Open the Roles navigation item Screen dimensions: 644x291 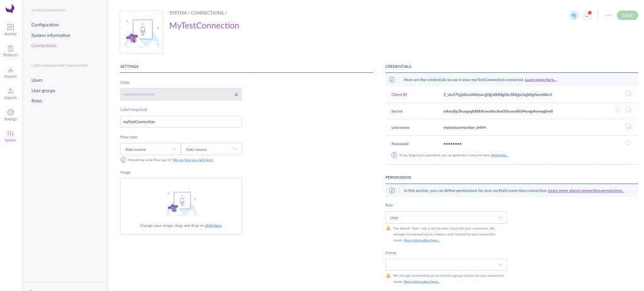(x=36, y=101)
